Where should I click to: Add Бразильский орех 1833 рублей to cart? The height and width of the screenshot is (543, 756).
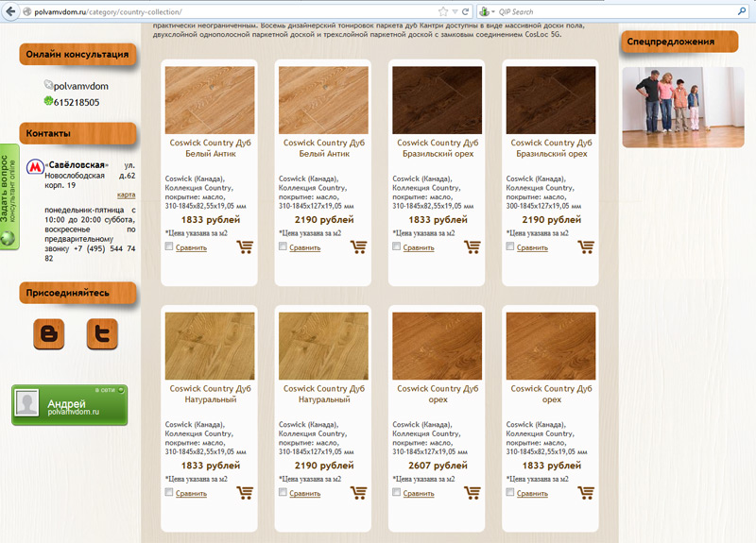(x=472, y=247)
